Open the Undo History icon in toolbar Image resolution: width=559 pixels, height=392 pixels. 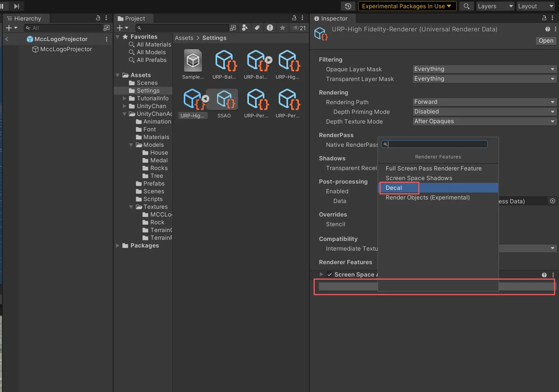click(348, 6)
